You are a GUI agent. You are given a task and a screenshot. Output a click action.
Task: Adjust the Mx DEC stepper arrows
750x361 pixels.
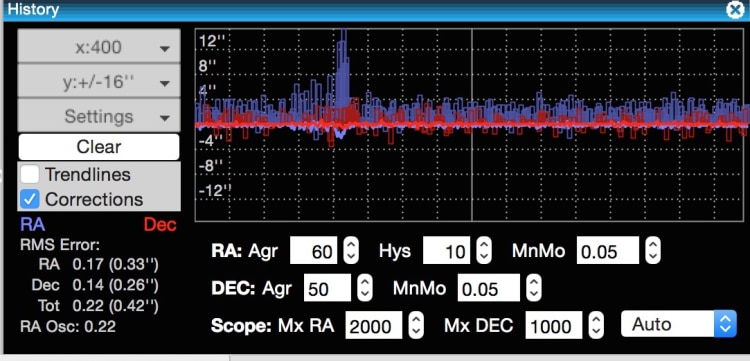pos(596,325)
